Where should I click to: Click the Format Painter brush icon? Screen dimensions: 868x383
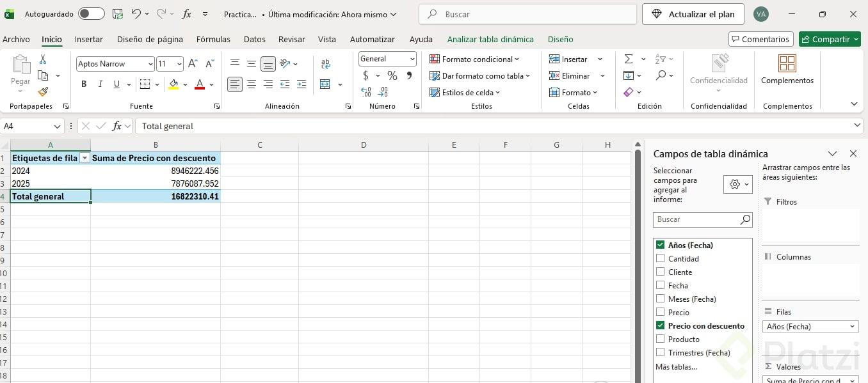43,92
